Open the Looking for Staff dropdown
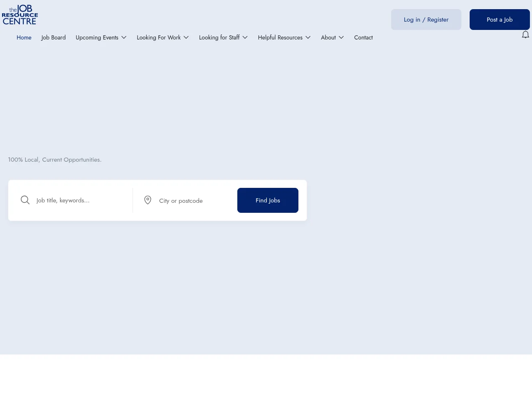Screen dimensions: 532x399 224,37
